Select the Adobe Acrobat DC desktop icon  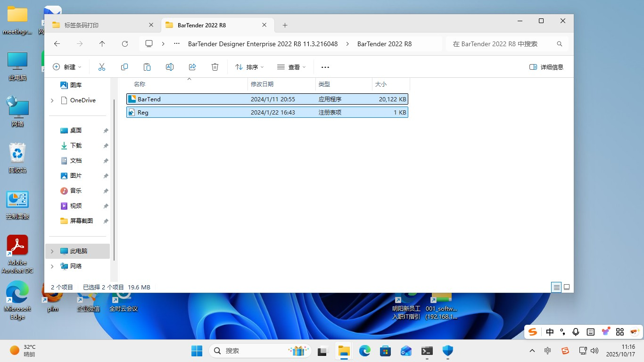point(17,254)
